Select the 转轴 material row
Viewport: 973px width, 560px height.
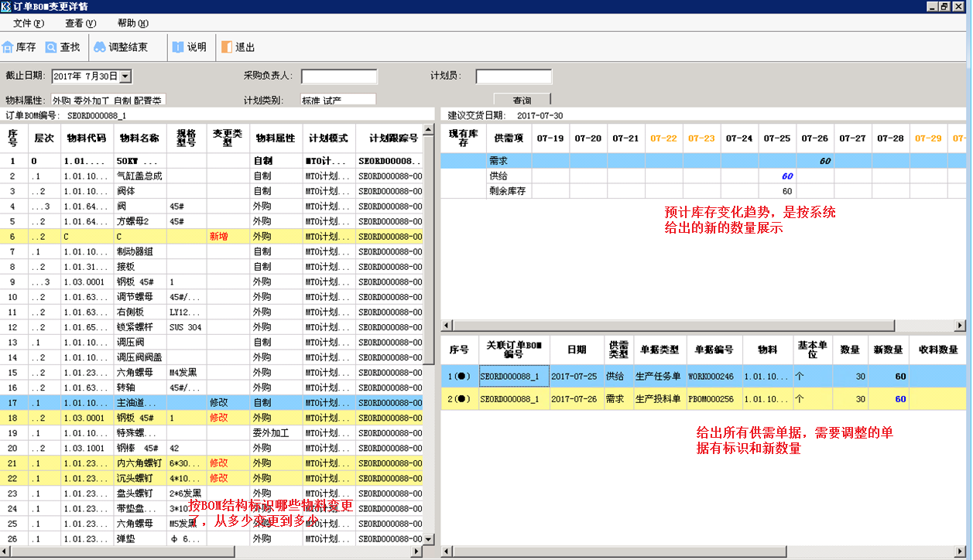[212, 388]
